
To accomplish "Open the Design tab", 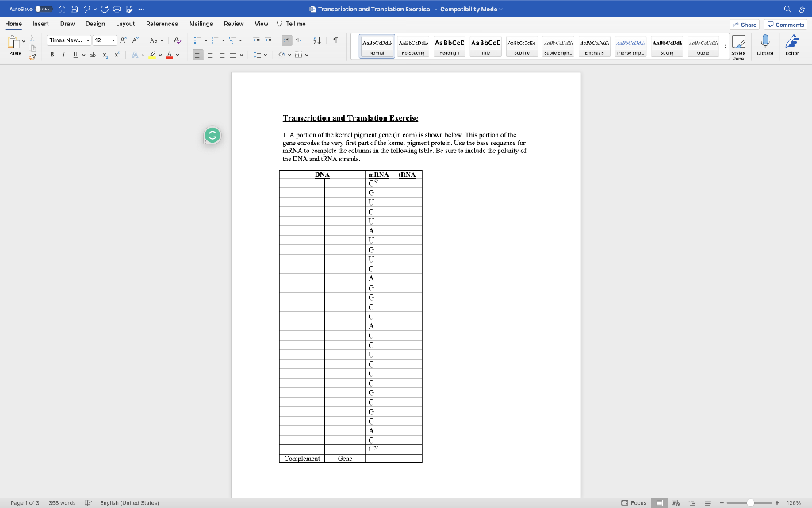I will 95,24.
